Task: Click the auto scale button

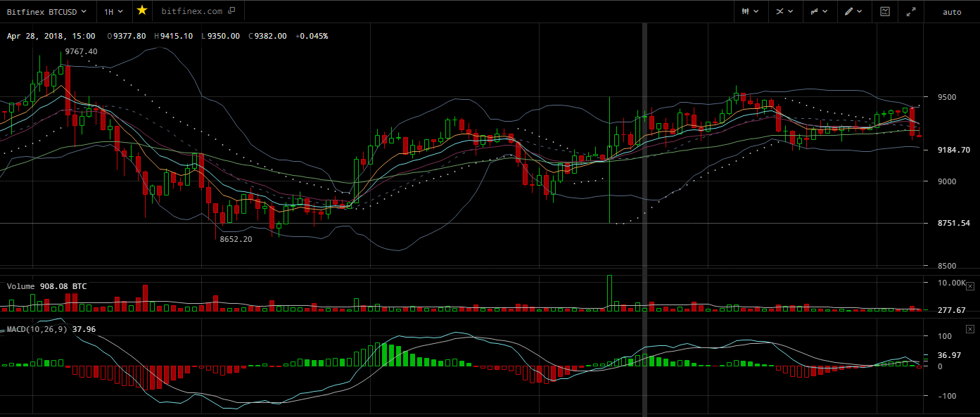Action: click(952, 12)
